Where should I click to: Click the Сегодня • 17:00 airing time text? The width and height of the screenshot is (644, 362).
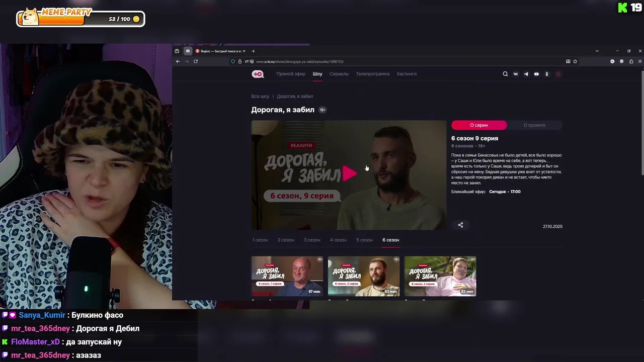point(505,192)
